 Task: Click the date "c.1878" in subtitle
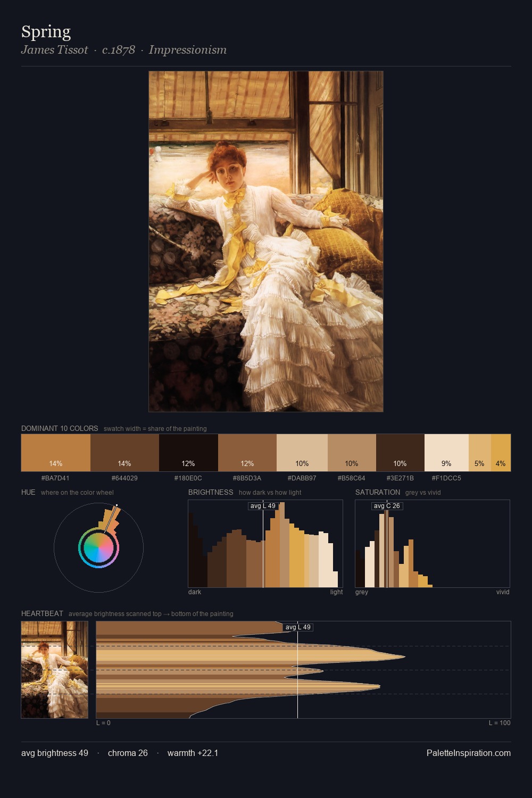[119, 50]
